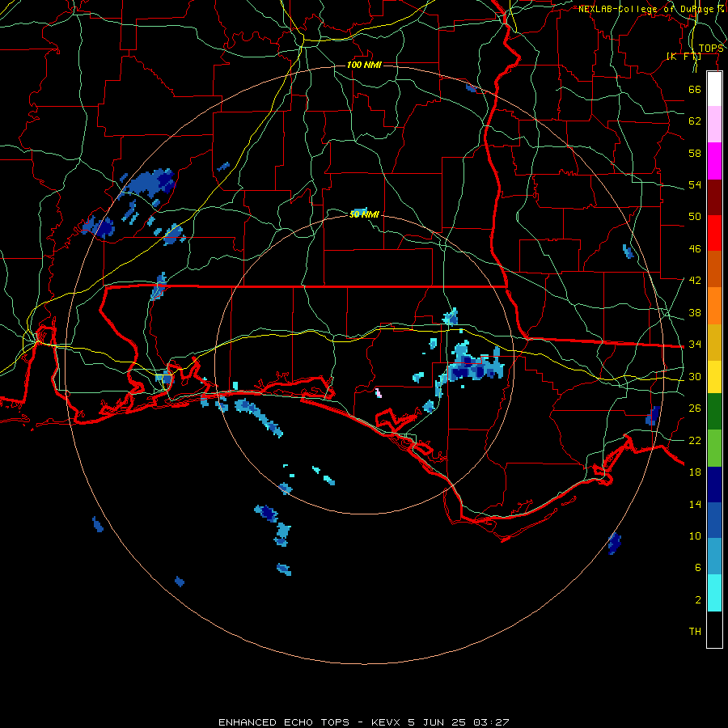
Task: Click the gold legend color band
Action: (714, 341)
